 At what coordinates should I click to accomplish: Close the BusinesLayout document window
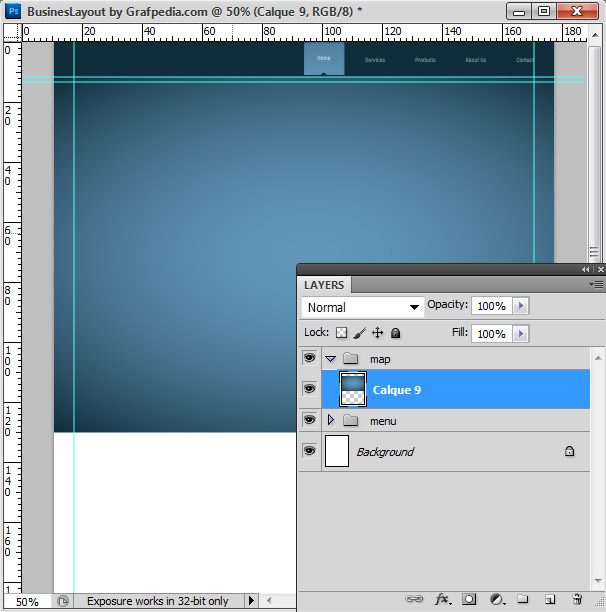(x=577, y=11)
